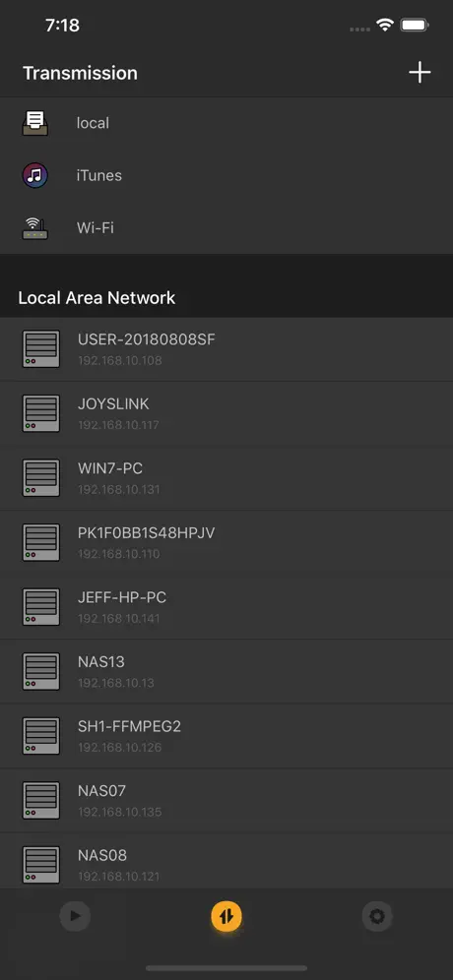Tap the Transmission page title
Screen dimensions: 453x980
(x=80, y=73)
